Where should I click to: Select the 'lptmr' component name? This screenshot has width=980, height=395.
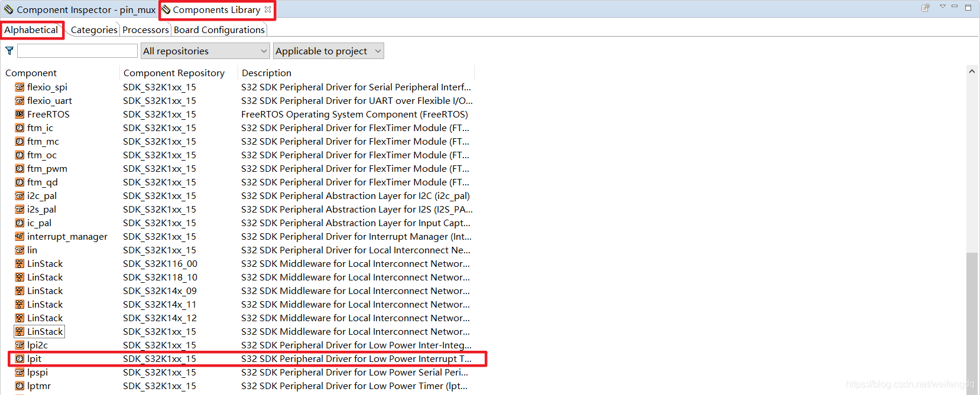(39, 386)
